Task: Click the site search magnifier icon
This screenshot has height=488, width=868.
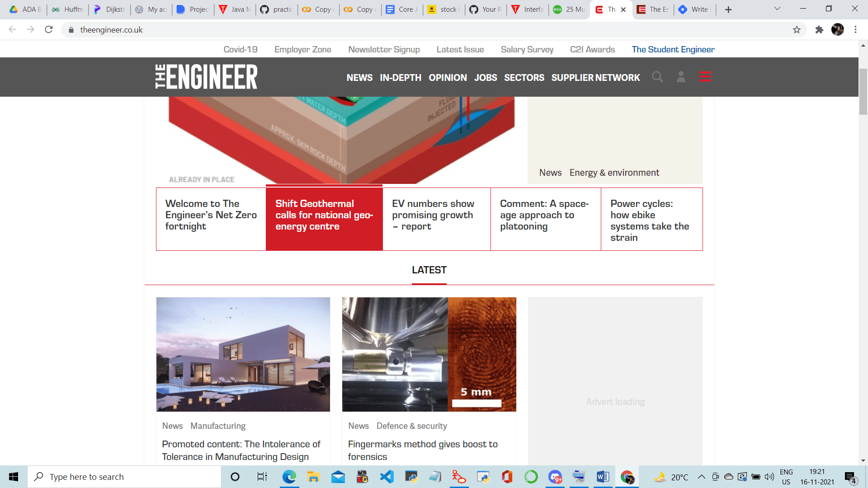Action: [x=657, y=77]
